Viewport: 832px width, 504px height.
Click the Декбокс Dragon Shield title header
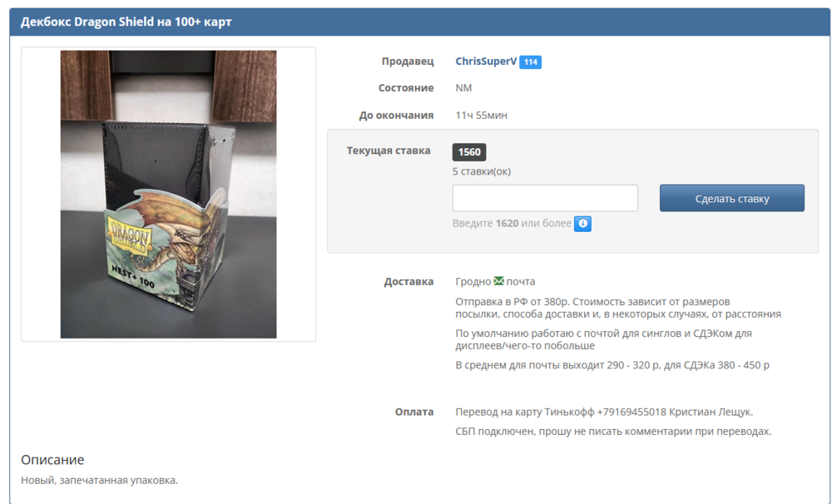(126, 22)
